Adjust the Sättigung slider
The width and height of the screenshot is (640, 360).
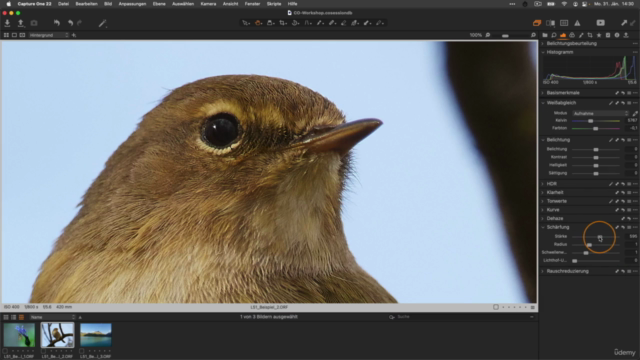pyautogui.click(x=596, y=173)
